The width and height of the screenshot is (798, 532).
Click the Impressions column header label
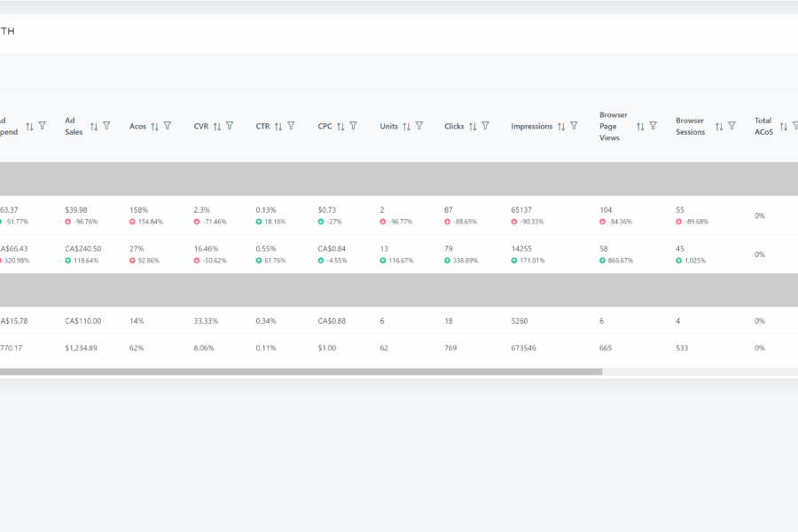tap(531, 127)
